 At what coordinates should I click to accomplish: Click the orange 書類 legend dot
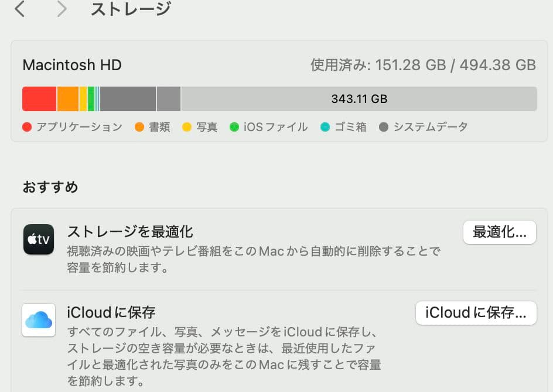139,126
